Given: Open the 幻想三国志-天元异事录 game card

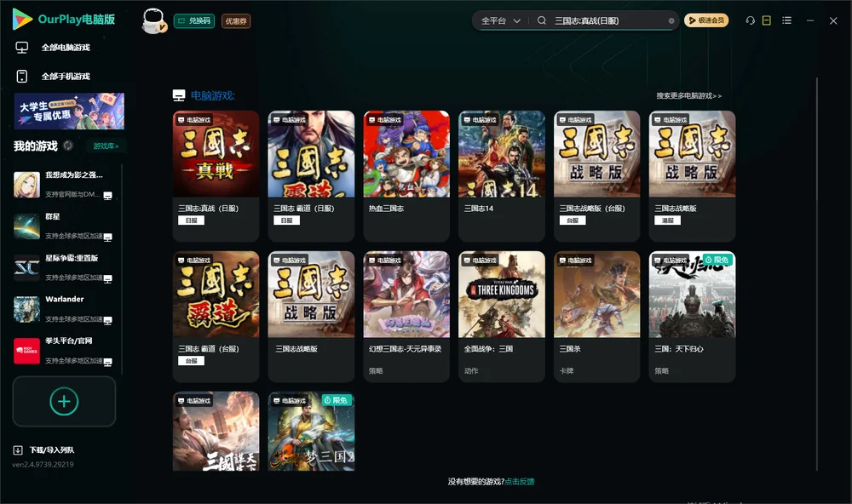Looking at the screenshot, I should (x=406, y=317).
